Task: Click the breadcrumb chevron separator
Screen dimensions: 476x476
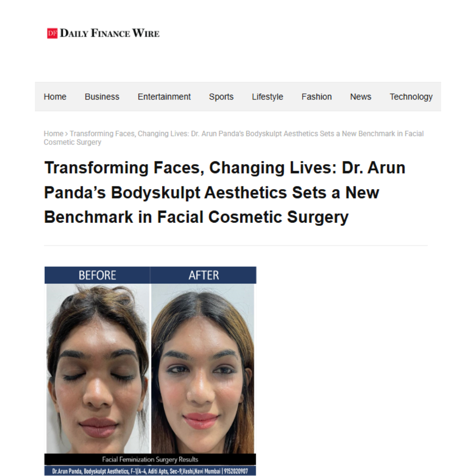Action: pos(66,134)
